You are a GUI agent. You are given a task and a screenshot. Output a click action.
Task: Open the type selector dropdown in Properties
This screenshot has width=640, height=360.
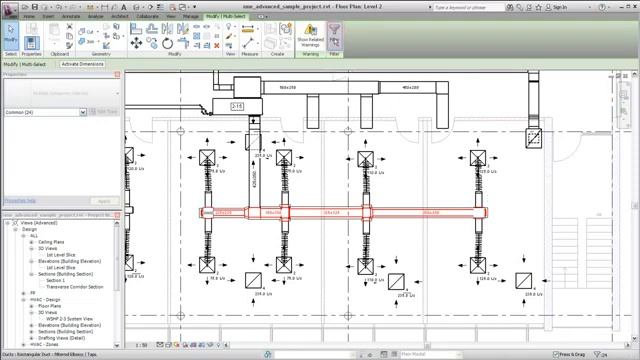pos(117,93)
